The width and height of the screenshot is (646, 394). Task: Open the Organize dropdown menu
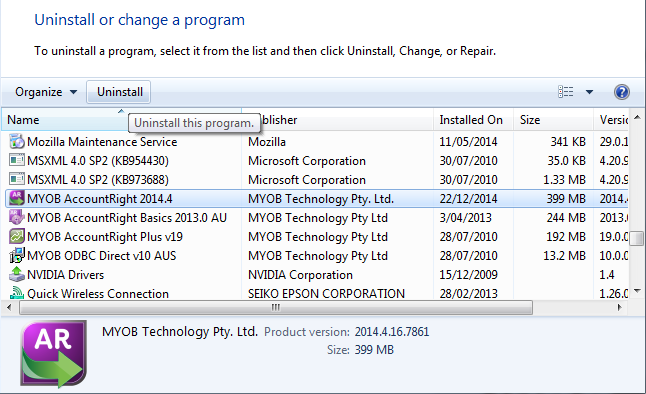click(x=46, y=92)
